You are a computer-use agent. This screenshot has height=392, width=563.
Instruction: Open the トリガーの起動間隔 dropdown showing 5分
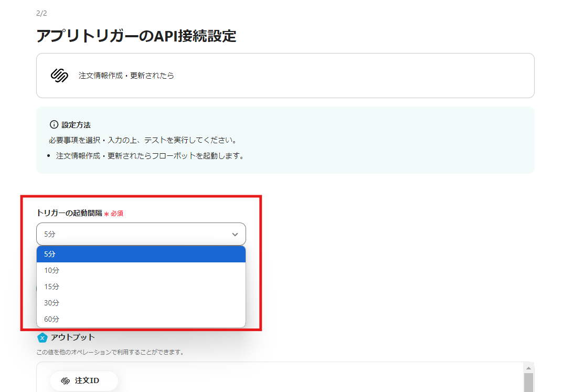(141, 234)
